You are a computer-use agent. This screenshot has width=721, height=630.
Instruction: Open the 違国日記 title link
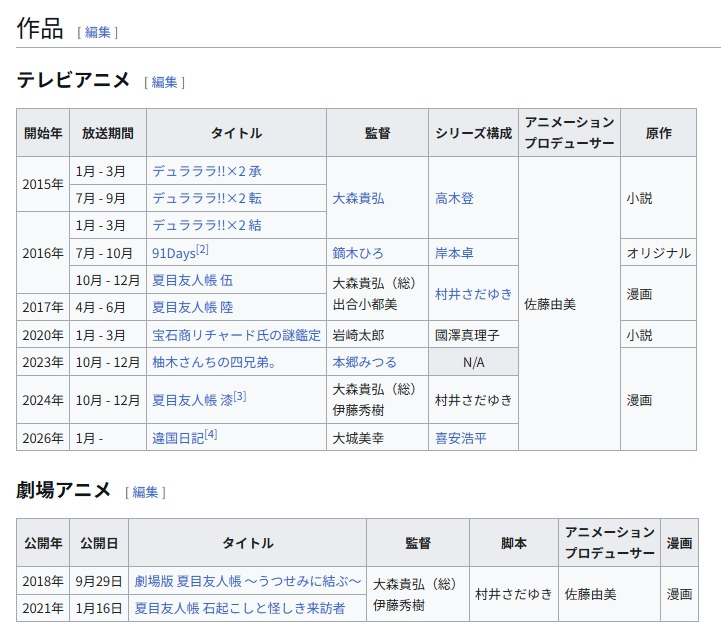[177, 438]
